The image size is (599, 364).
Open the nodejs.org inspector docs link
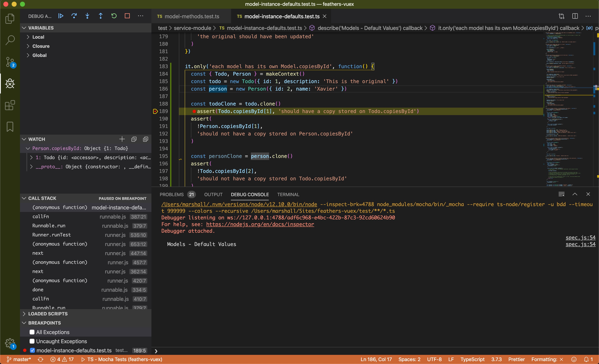click(x=260, y=224)
